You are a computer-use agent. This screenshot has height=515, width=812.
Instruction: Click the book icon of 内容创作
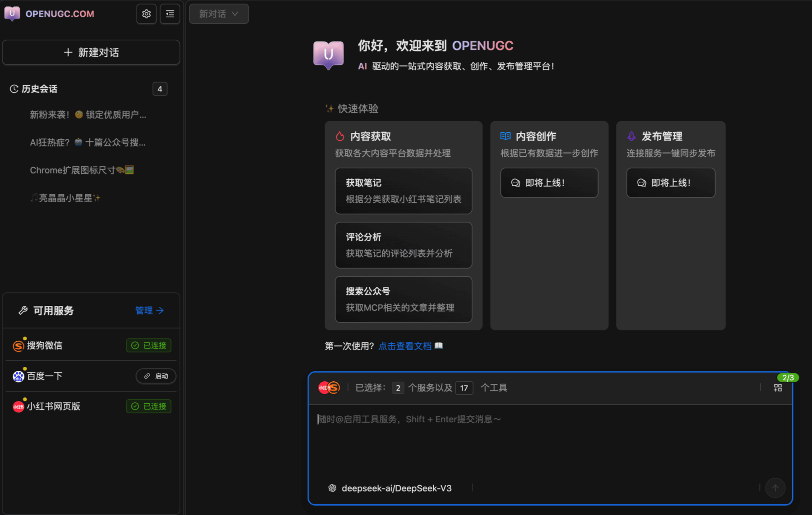coord(505,136)
